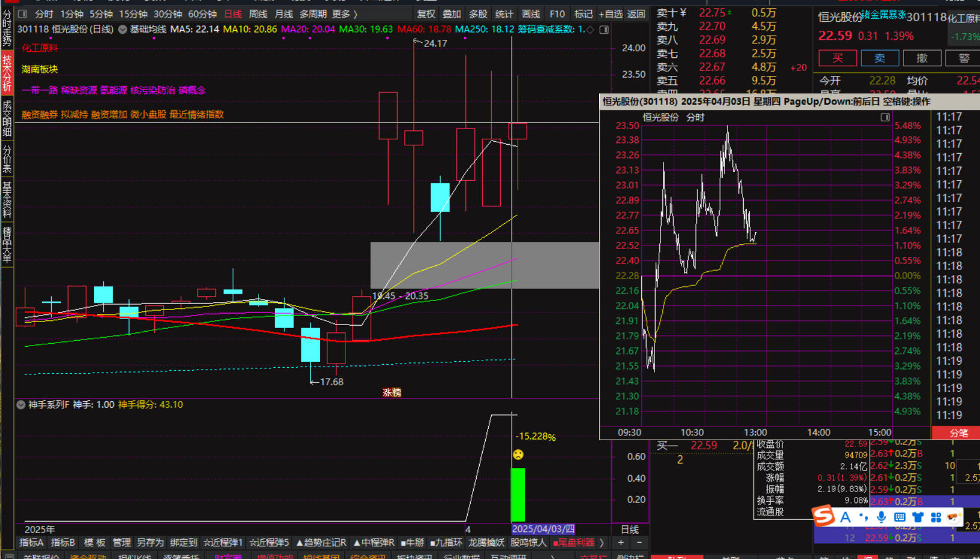This screenshot has width=980, height=559.
Task: Toggle the Sogou punctuation mode icon
Action: tap(864, 517)
